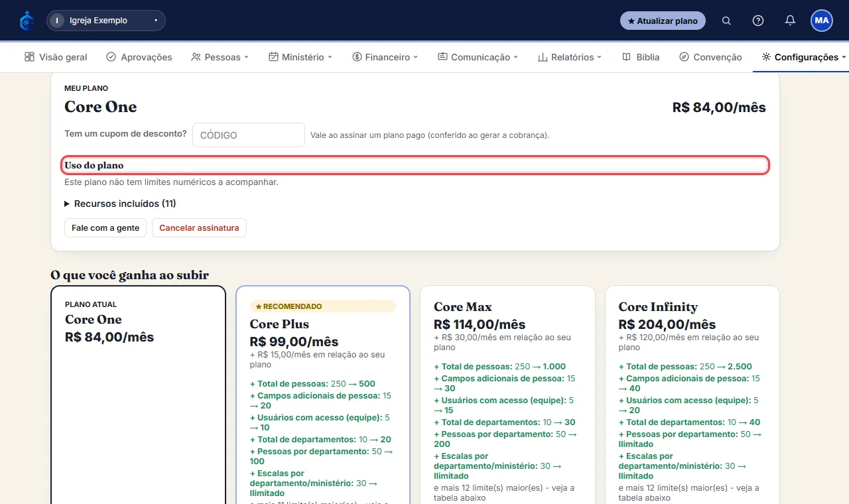Viewport: 849px width, 504px height.
Task: Click the Cancelar assinatura button
Action: [199, 228]
